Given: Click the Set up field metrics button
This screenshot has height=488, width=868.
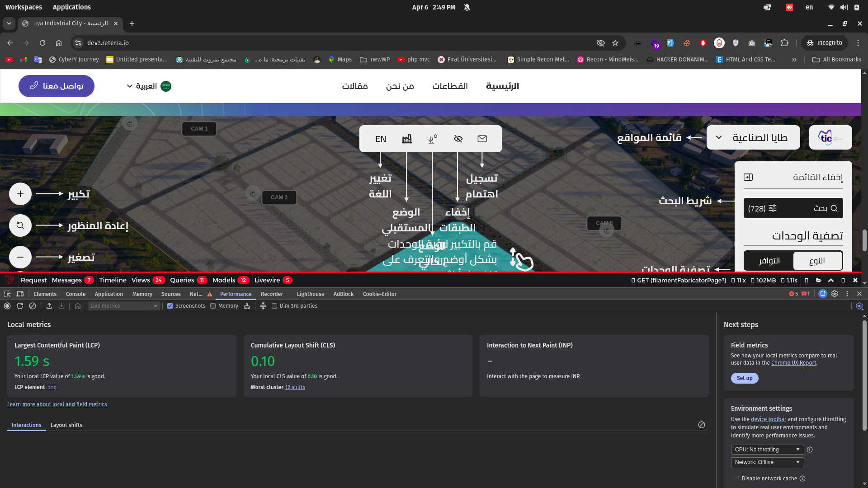Looking at the screenshot, I should [x=744, y=378].
